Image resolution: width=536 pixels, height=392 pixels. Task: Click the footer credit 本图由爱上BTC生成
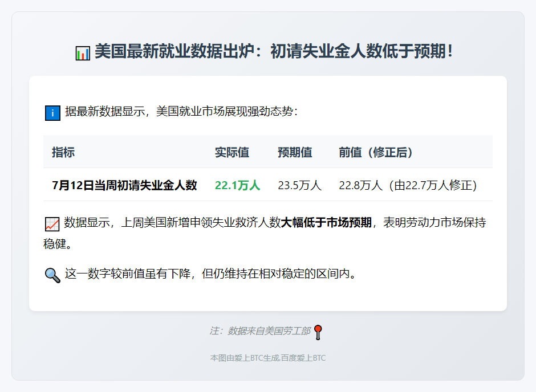coord(268,358)
